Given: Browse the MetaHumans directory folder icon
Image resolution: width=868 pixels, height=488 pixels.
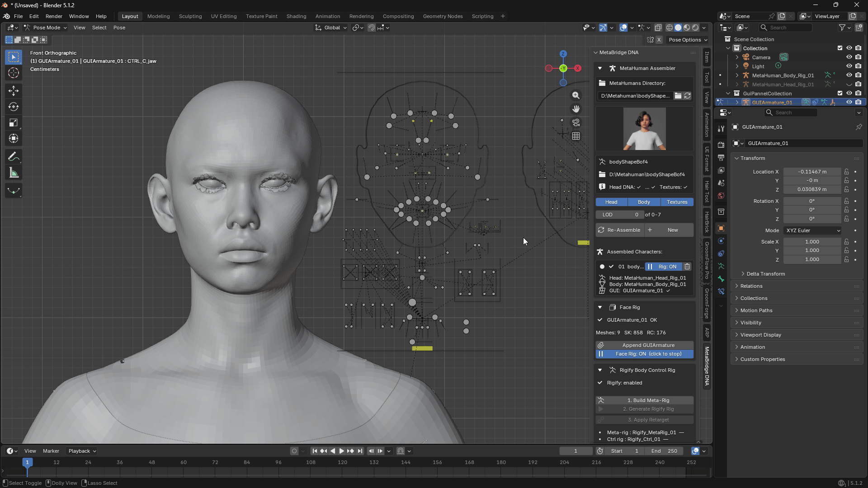Looking at the screenshot, I should [678, 96].
